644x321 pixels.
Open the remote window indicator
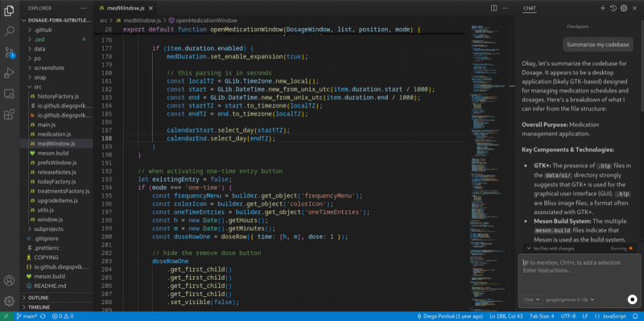6,316
